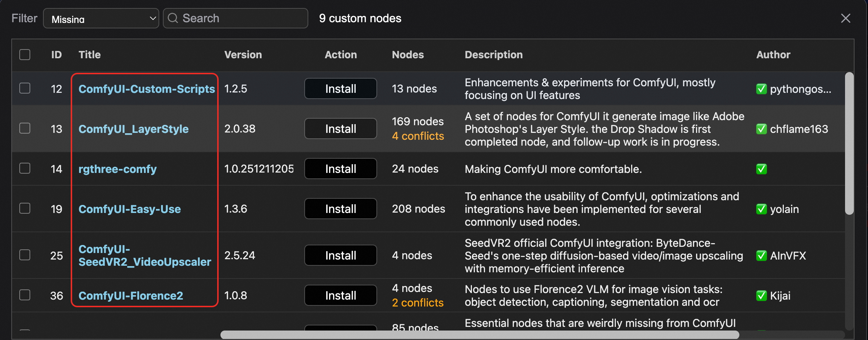Install ComfyUI-Custom-Scripts
The image size is (868, 340).
coord(341,88)
